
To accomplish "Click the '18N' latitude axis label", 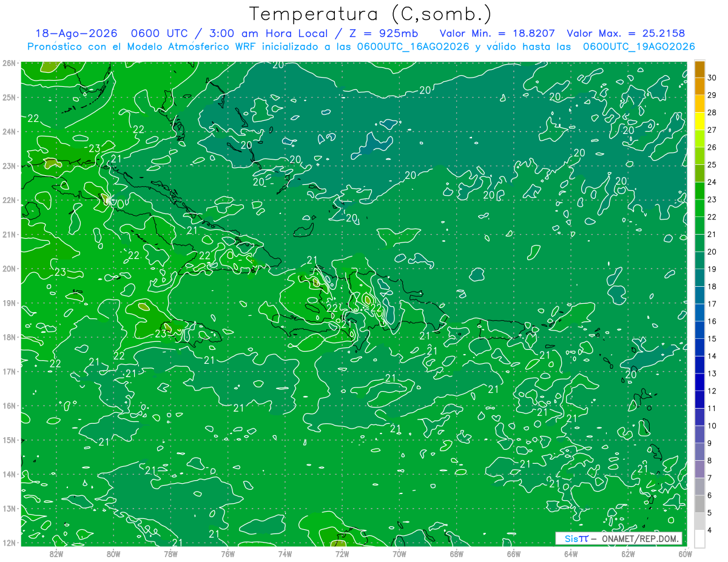I will click(9, 337).
